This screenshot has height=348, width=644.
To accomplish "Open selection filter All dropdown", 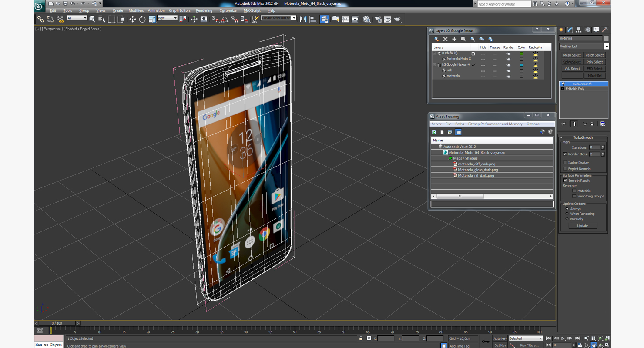I will click(77, 18).
